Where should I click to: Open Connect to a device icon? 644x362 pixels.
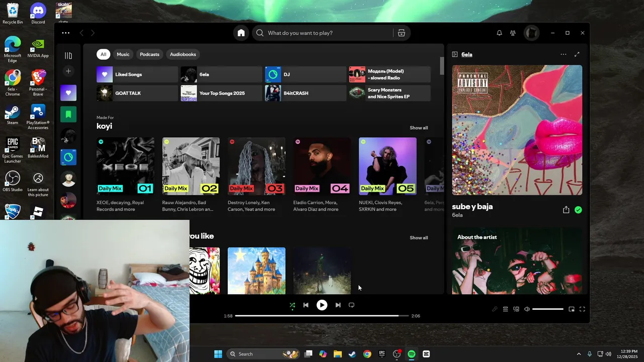(x=516, y=309)
